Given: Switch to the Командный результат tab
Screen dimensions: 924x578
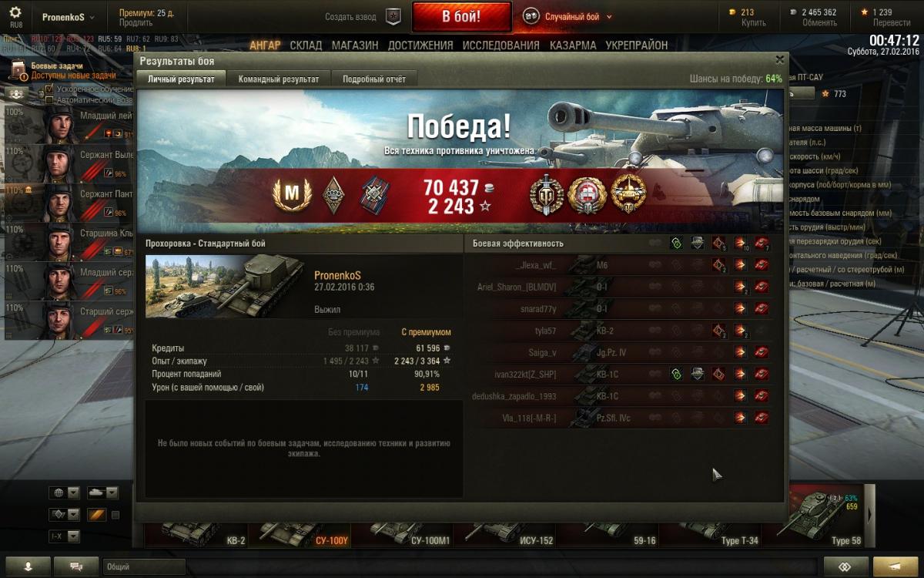Looking at the screenshot, I should 279,79.
